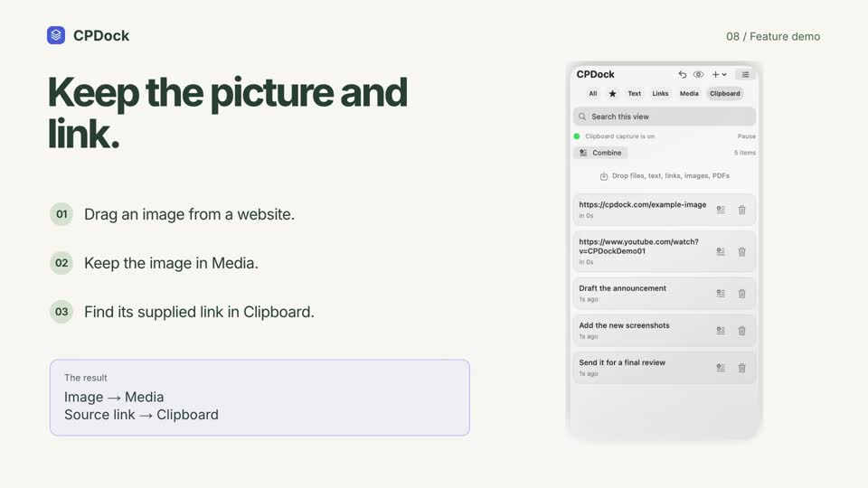Select the Clipboard filter tab
Screen dimensions: 868x488
[x=724, y=93]
